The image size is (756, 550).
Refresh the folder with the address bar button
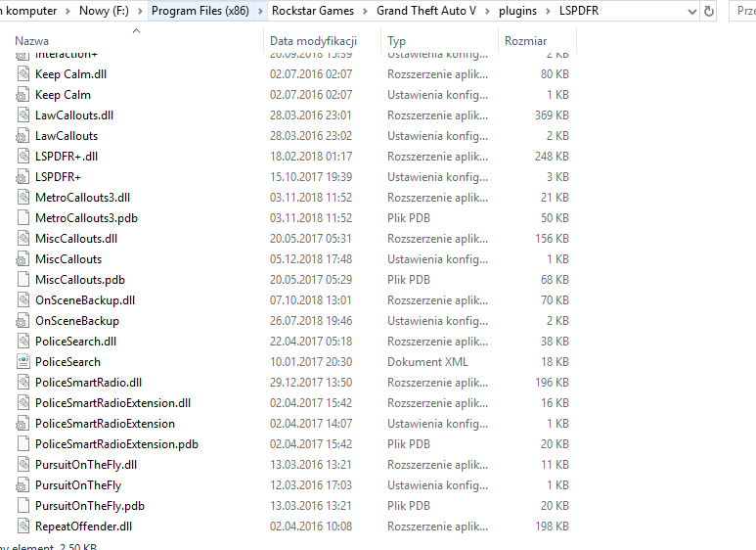click(x=709, y=11)
